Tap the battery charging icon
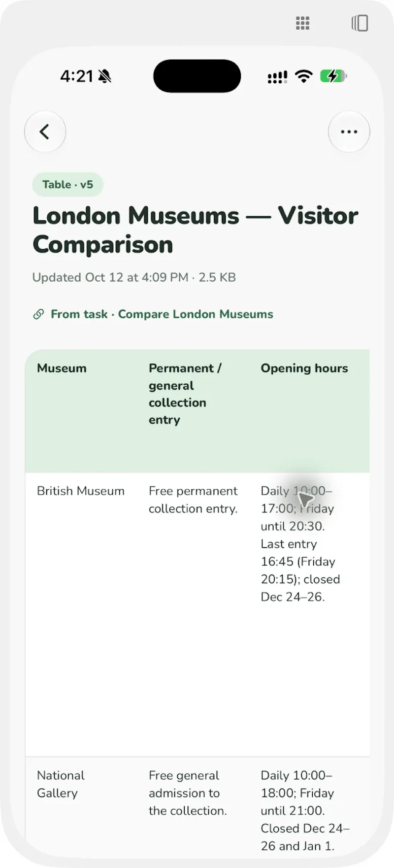This screenshot has height=868, width=394. click(333, 76)
